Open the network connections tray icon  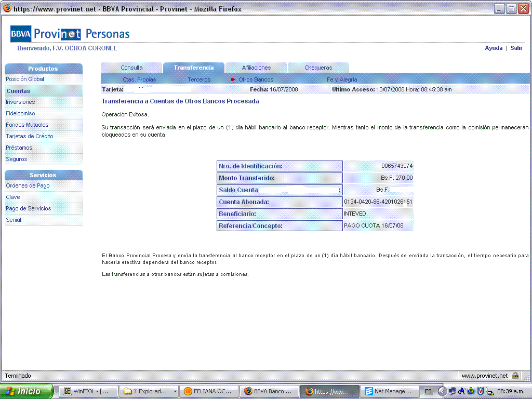coord(451,391)
